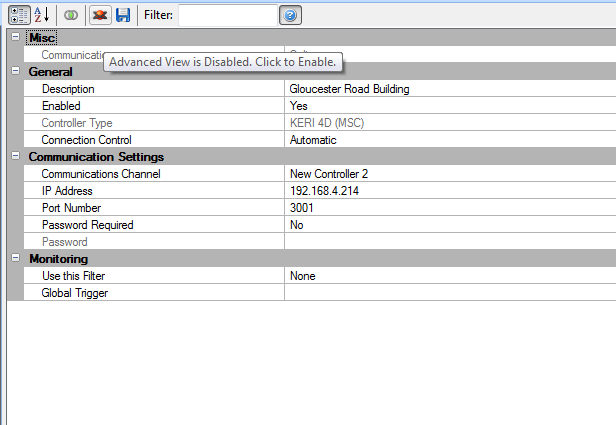Click the Categorized view icon
616x425 pixels.
[18, 15]
